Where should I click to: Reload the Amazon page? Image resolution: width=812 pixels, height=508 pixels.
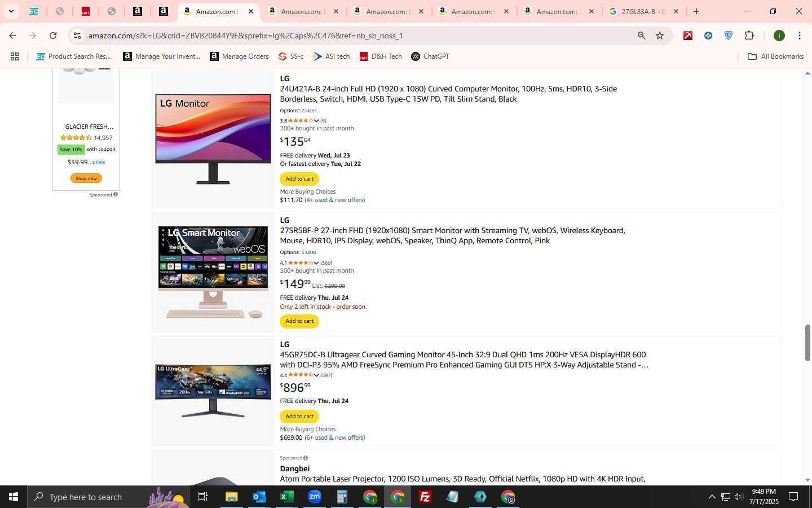pyautogui.click(x=53, y=36)
